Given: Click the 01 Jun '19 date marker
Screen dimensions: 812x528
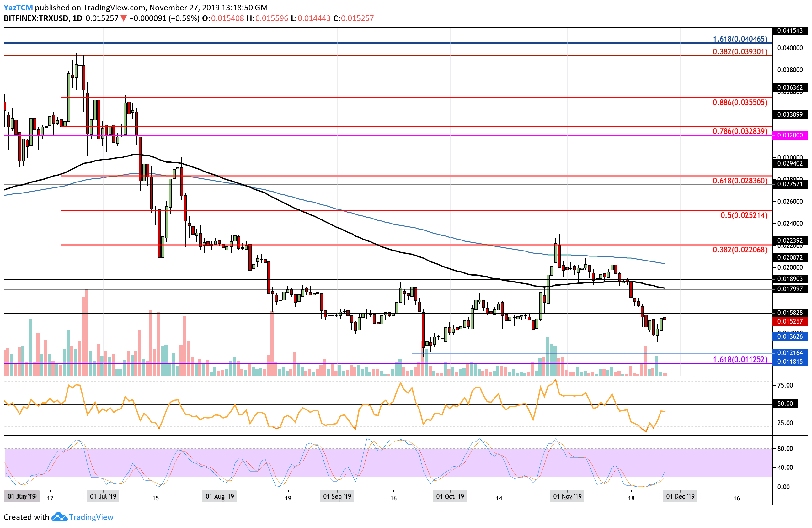Looking at the screenshot, I should click(x=22, y=496).
